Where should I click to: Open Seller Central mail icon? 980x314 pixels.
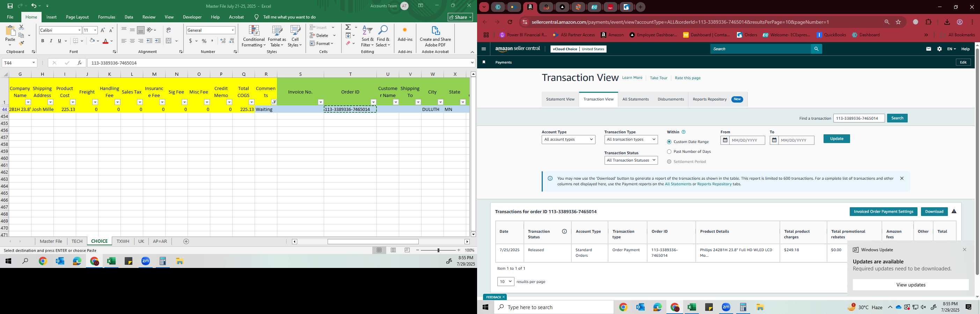pyautogui.click(x=929, y=48)
